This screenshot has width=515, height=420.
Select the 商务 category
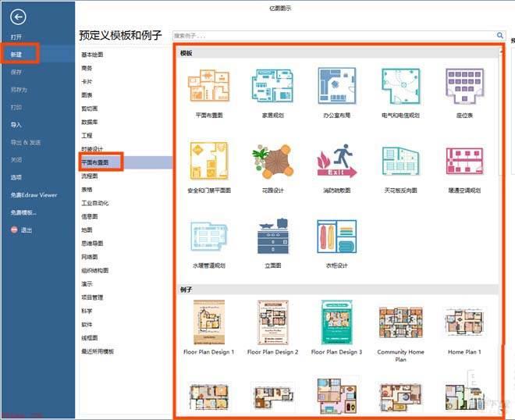87,68
